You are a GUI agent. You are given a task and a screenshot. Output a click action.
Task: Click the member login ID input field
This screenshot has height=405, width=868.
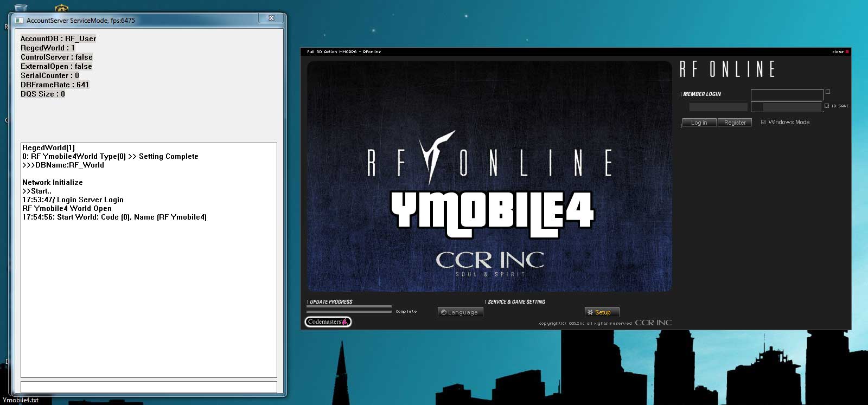787,95
